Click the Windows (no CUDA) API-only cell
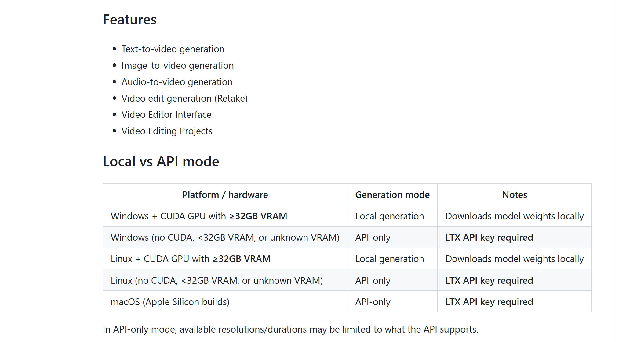Screen dimensions: 644x342 click(372, 237)
